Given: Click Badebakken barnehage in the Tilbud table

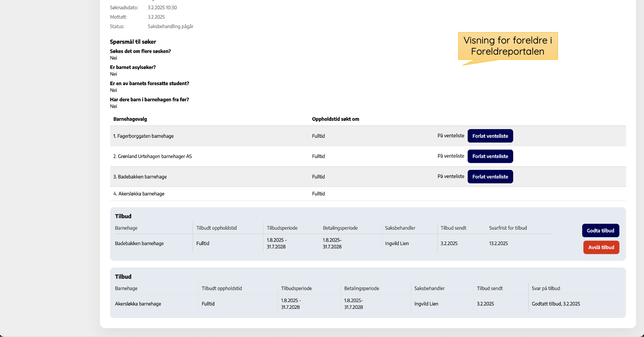Looking at the screenshot, I should pyautogui.click(x=139, y=244).
